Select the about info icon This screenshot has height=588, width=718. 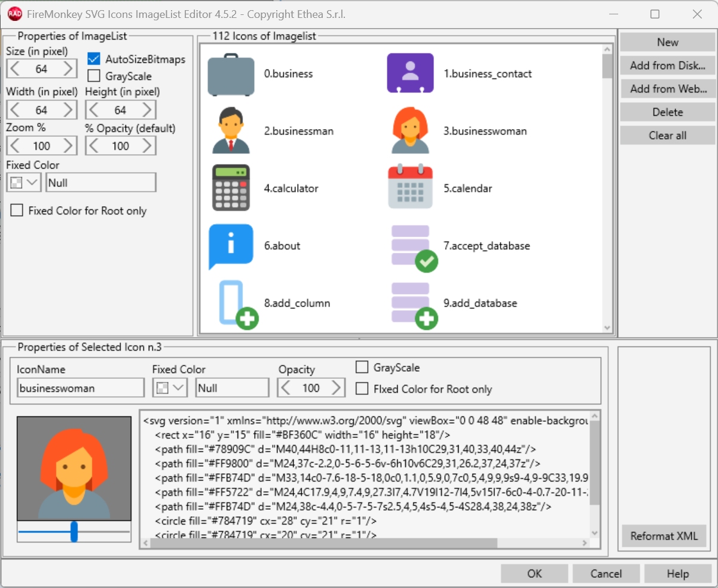(231, 245)
